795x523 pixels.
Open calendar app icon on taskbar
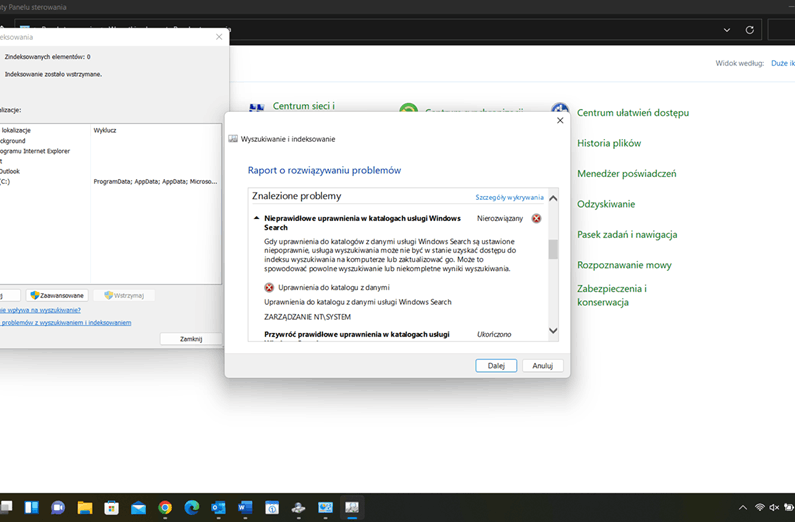272,507
